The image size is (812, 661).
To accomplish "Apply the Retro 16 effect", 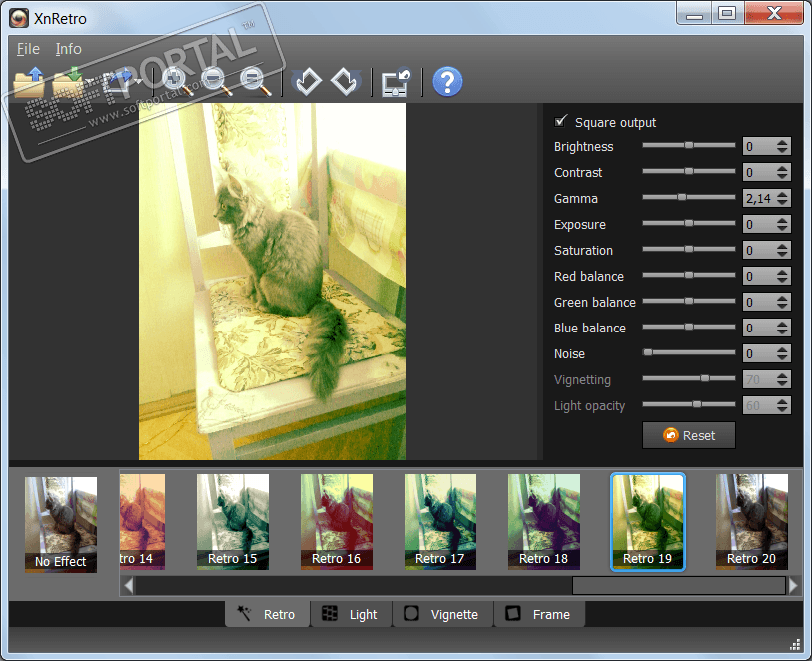I will point(337,522).
